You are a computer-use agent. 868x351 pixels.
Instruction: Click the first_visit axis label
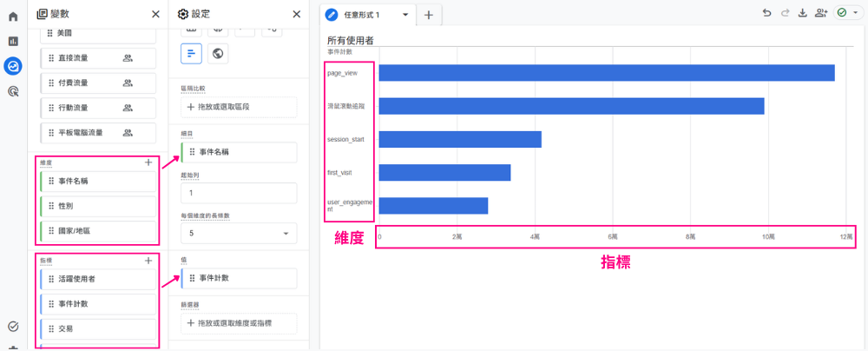click(339, 173)
